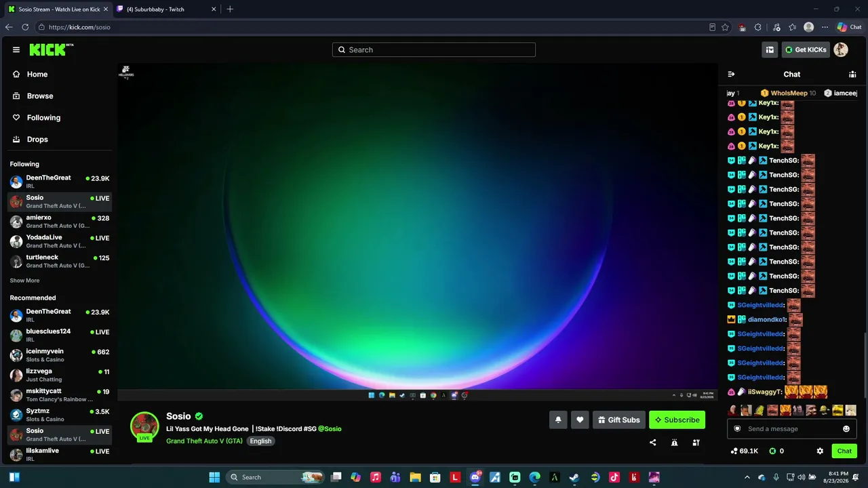
Task: Open the moderator tools icon below Subscribe
Action: click(x=696, y=443)
